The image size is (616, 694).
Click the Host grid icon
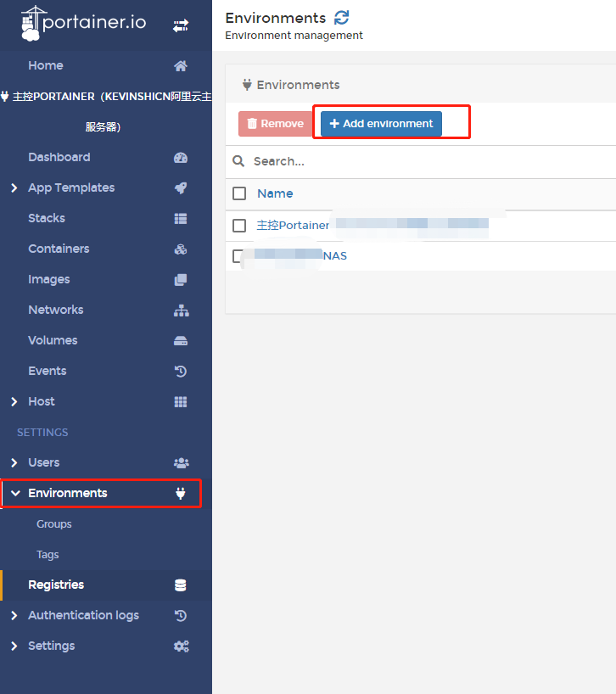pos(181,402)
